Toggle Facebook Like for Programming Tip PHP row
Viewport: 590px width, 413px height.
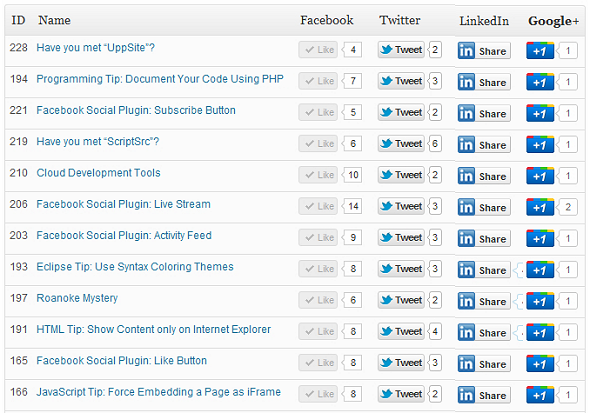point(318,81)
